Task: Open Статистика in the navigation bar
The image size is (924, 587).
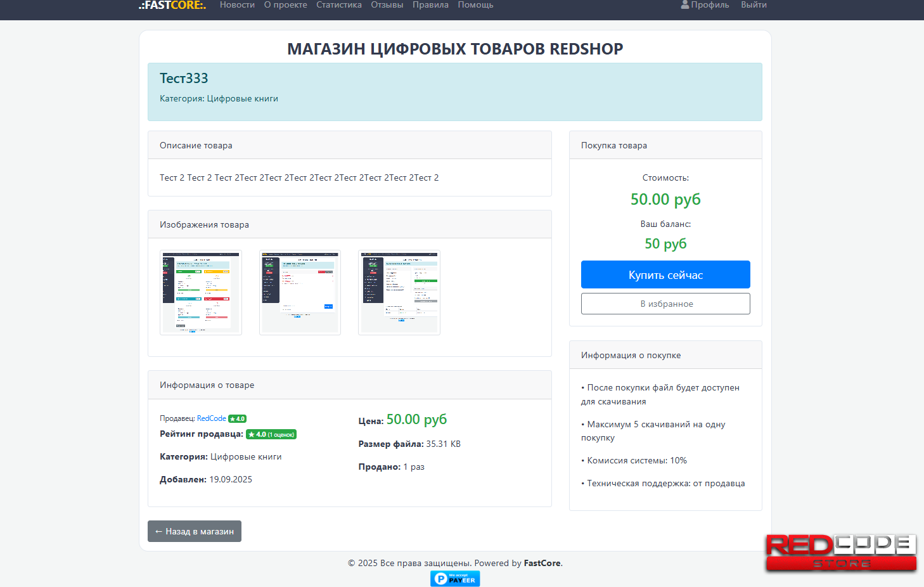Action: pyautogui.click(x=339, y=5)
